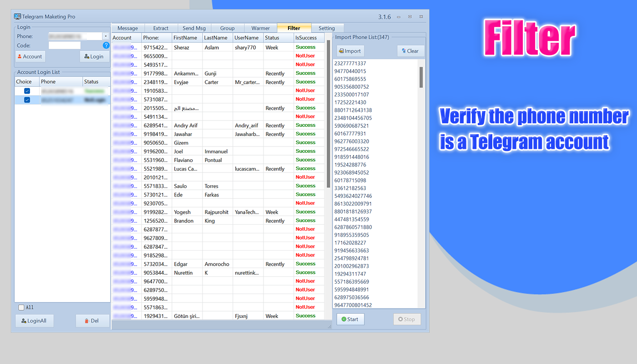Sort by the Account column header
This screenshot has width=637, height=364.
click(x=126, y=38)
